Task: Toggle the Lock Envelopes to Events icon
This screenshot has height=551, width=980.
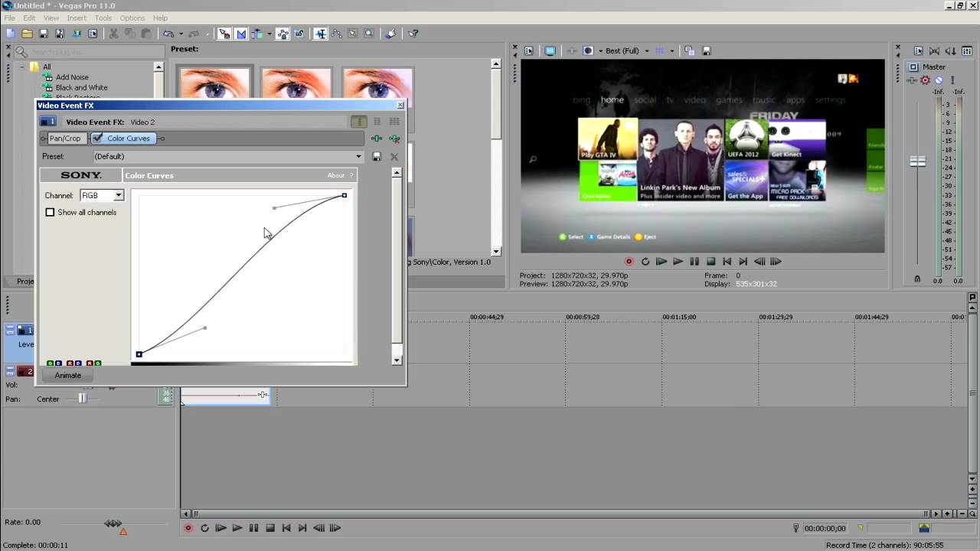Action: pyautogui.click(x=283, y=34)
